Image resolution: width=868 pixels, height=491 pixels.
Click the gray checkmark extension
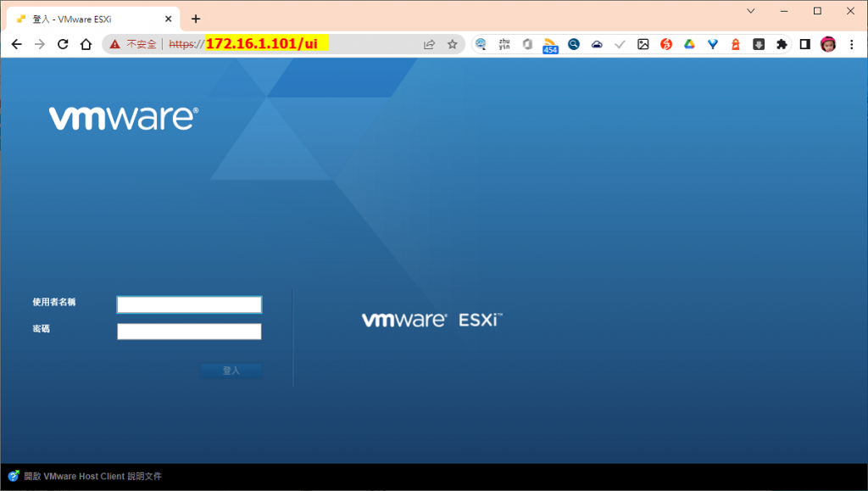pyautogui.click(x=620, y=44)
